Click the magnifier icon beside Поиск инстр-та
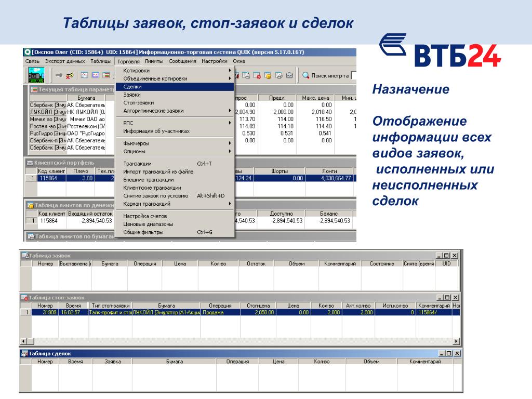The height and width of the screenshot is (399, 532). pos(305,75)
